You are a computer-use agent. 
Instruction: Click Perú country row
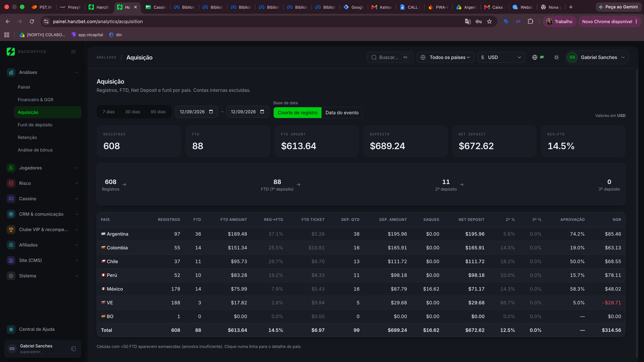tap(361, 275)
